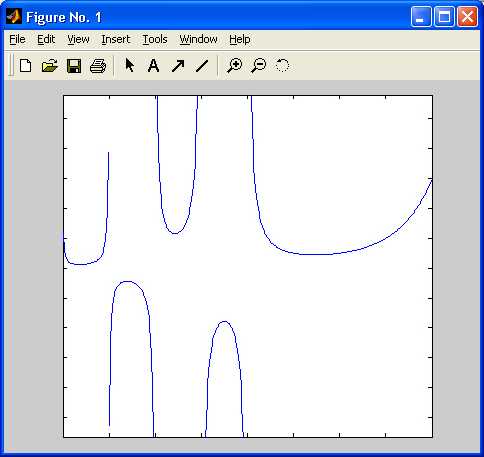Open the Edit menu
The width and height of the screenshot is (484, 457).
[46, 39]
